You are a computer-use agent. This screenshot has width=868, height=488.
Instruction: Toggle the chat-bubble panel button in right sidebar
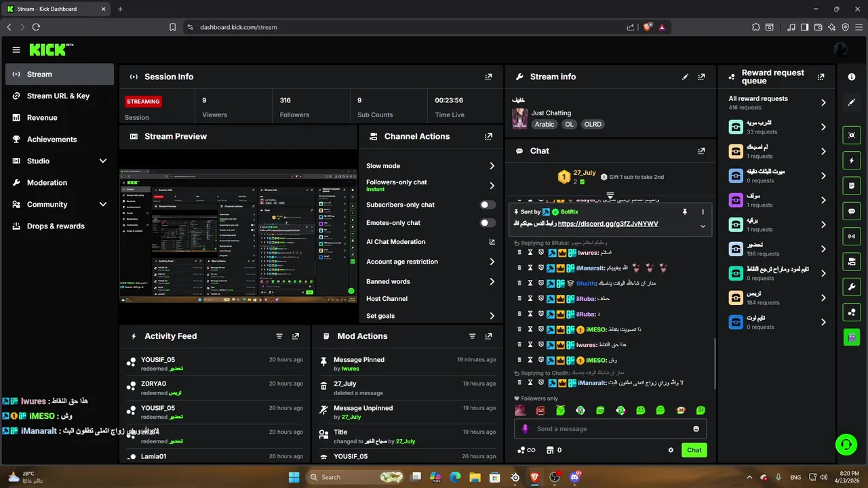(852, 211)
